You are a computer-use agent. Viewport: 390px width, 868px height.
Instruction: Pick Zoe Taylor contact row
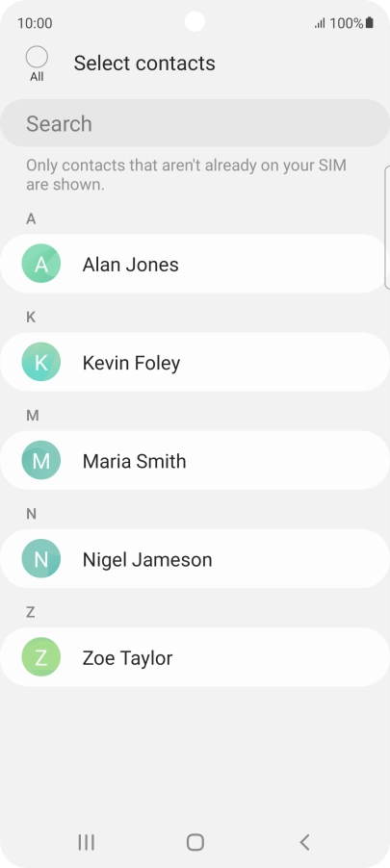coord(195,657)
